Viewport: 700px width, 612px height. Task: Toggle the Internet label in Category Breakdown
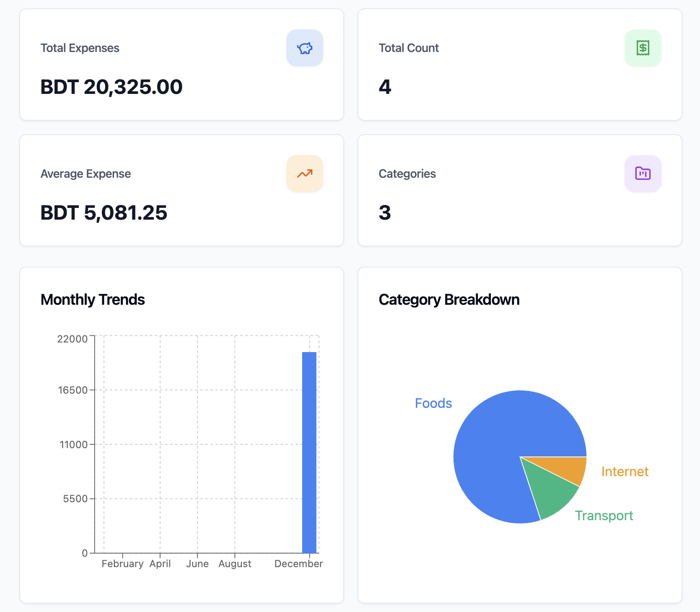tap(625, 471)
